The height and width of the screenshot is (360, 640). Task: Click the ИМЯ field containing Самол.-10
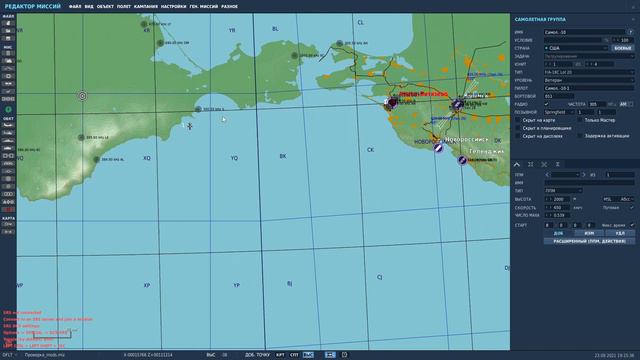click(584, 32)
